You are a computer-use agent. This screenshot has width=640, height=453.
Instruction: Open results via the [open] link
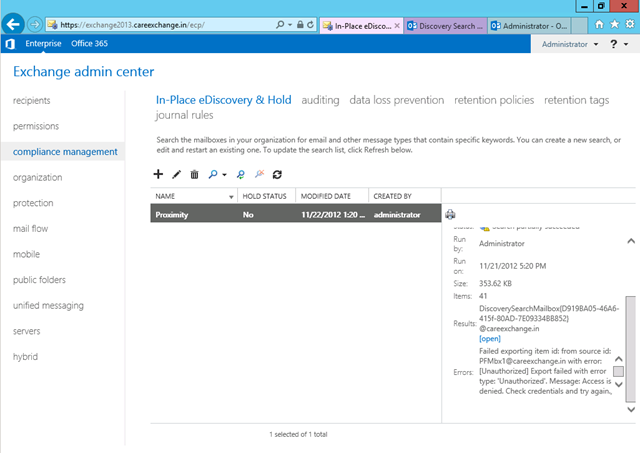(490, 339)
